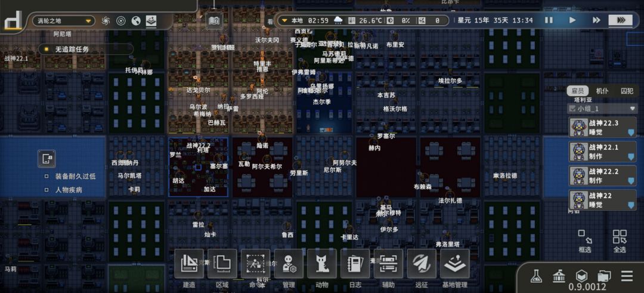
Task: Open the 远征 (expedition) rocket panel
Action: click(x=422, y=263)
